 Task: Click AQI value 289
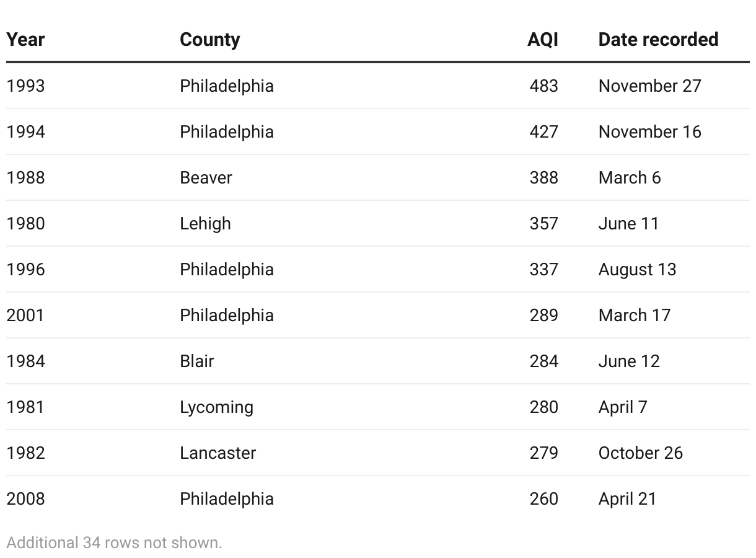pyautogui.click(x=543, y=315)
